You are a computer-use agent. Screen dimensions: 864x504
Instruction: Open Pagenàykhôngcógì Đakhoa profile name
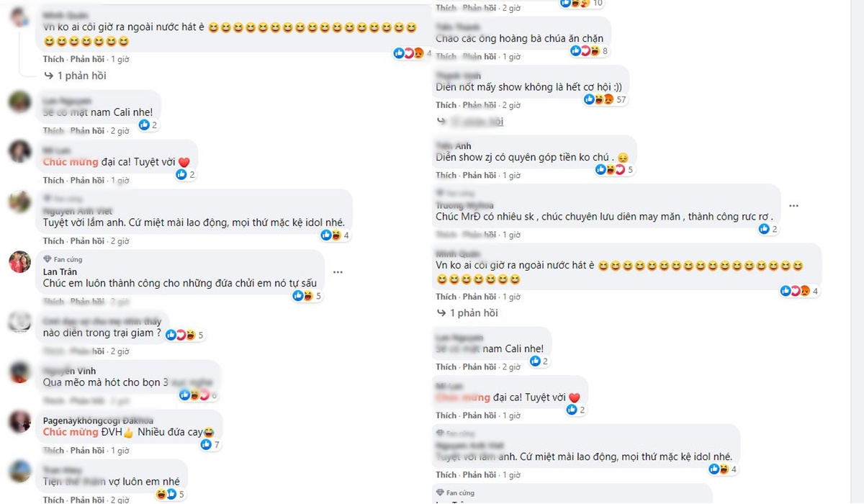98,420
